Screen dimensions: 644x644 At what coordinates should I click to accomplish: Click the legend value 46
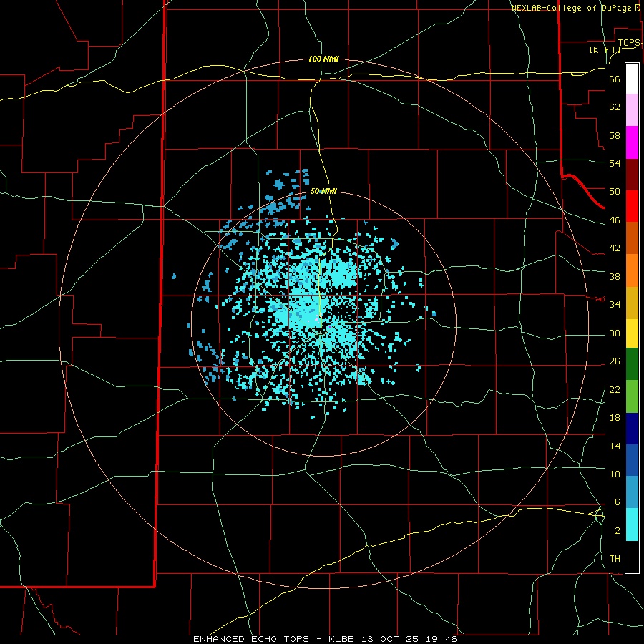point(615,220)
